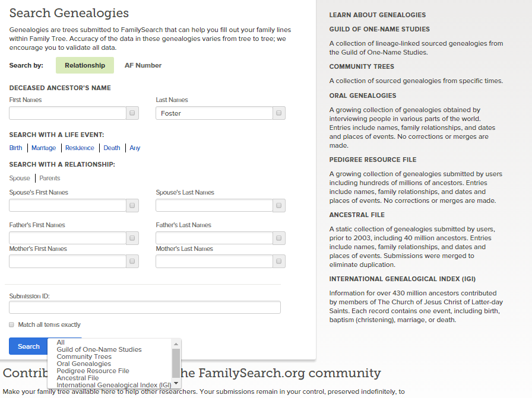
Task: Select the exact-match icon for Spouse's Last Names
Action: coord(278,205)
